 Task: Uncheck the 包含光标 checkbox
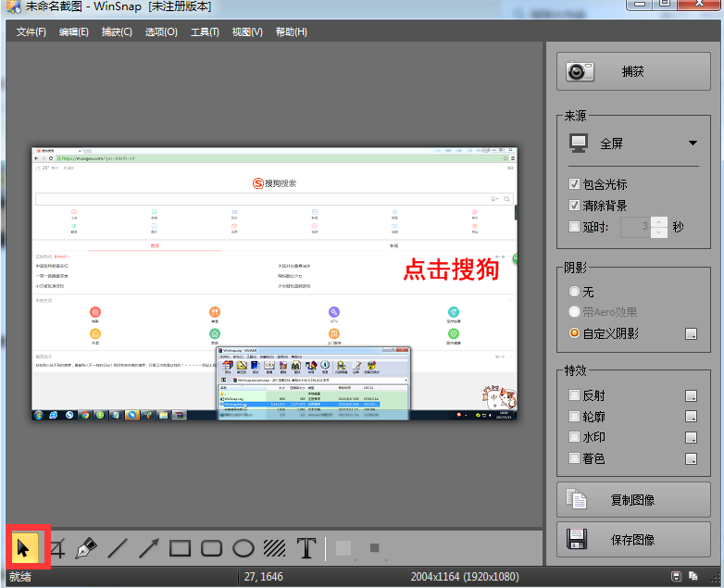click(x=575, y=184)
